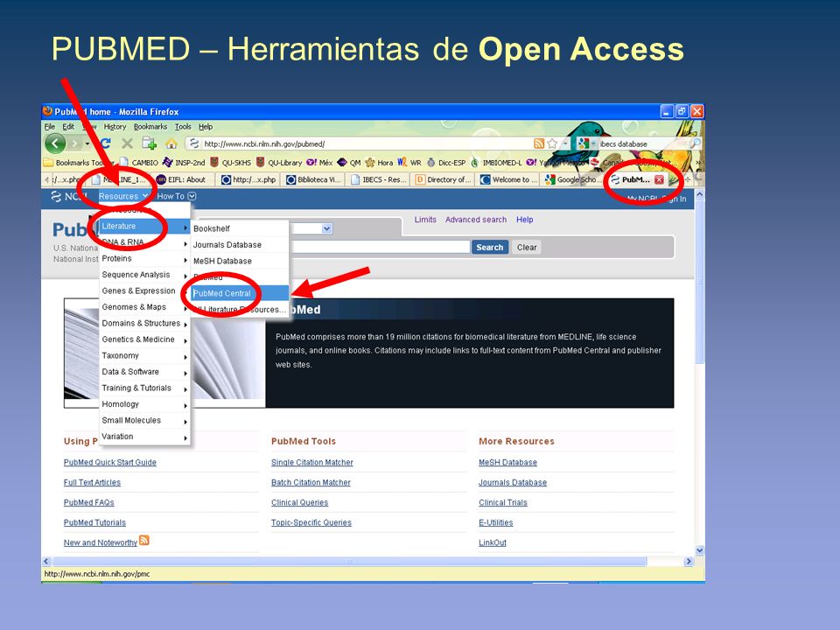This screenshot has width=840, height=630.
Task: Open the QU-Library bookmark
Action: click(278, 163)
